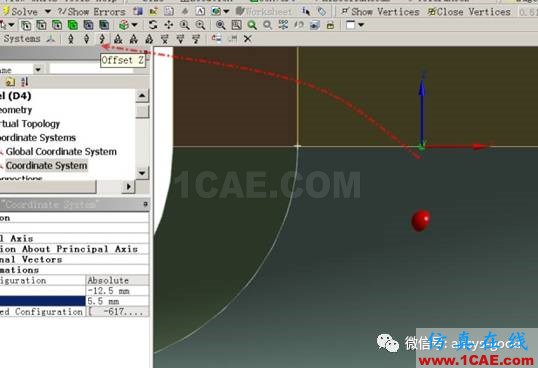The height and width of the screenshot is (368, 538).
Task: Click the -12.5 mm offset value
Action: [117, 291]
